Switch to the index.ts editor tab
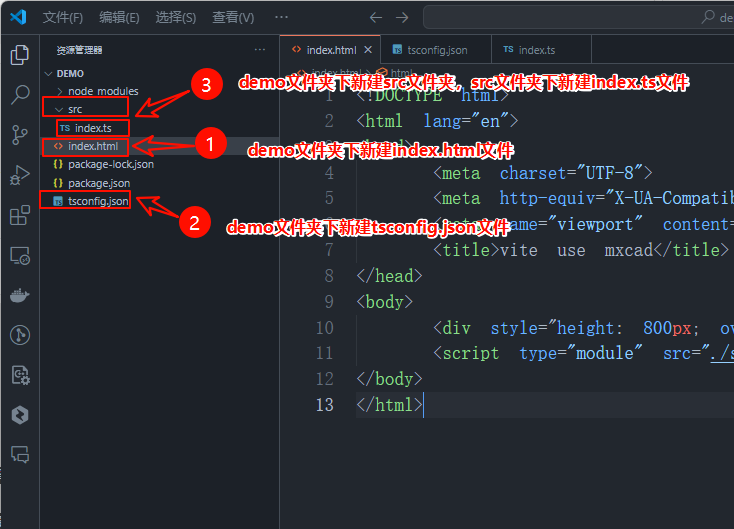734x529 pixels. [x=536, y=50]
